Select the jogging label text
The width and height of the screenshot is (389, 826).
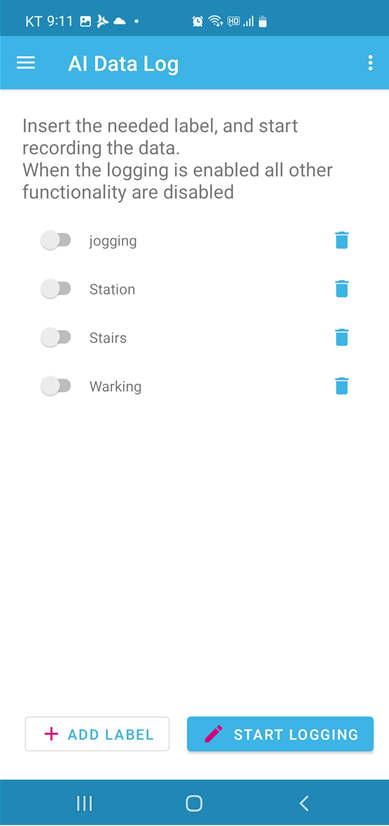113,241
